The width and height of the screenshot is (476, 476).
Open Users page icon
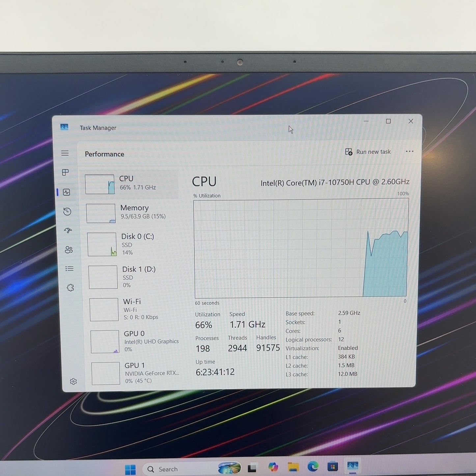(x=69, y=250)
